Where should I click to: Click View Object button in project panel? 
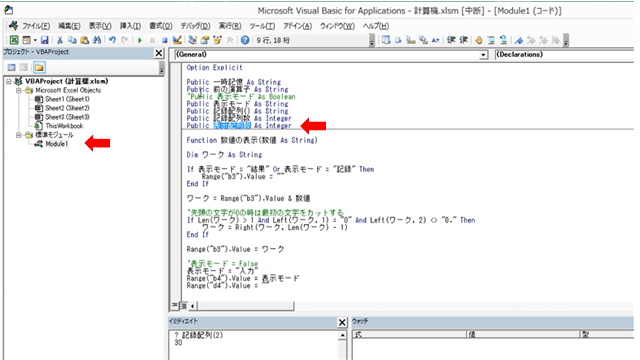coord(24,67)
